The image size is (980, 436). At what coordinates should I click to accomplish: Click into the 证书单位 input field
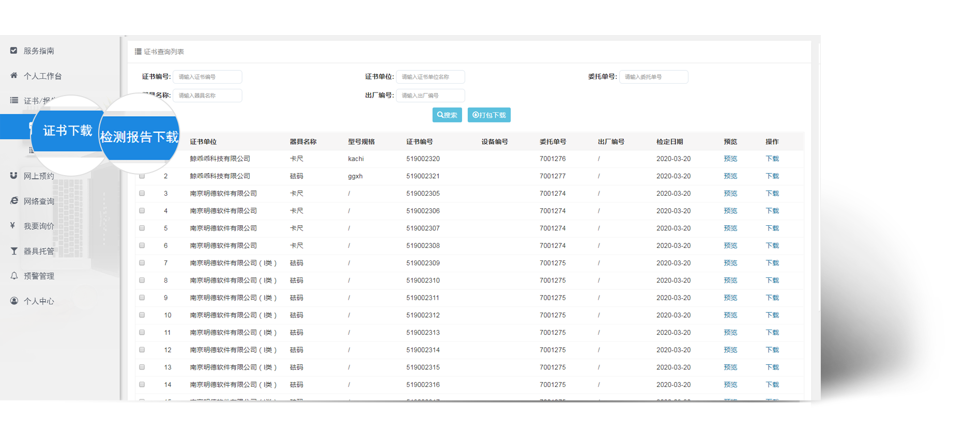point(430,77)
